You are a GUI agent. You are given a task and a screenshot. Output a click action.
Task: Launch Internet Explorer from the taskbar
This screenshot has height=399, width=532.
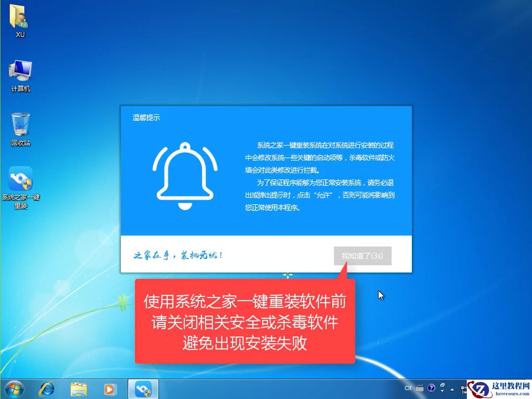point(47,388)
